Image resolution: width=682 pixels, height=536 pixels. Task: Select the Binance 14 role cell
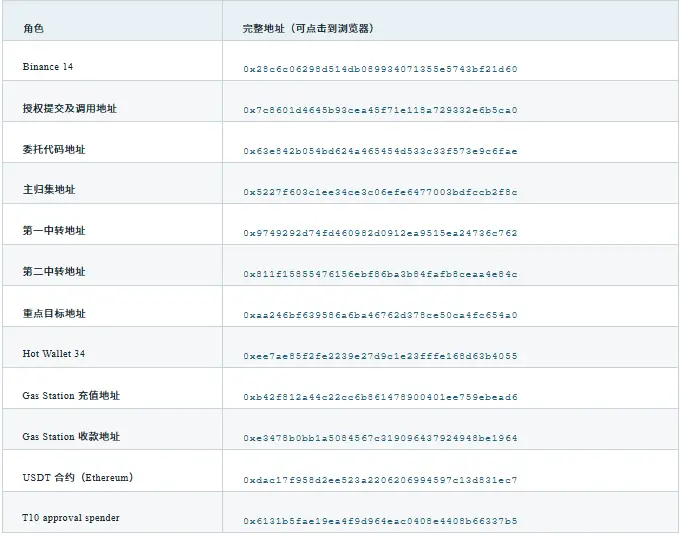pyautogui.click(x=112, y=61)
